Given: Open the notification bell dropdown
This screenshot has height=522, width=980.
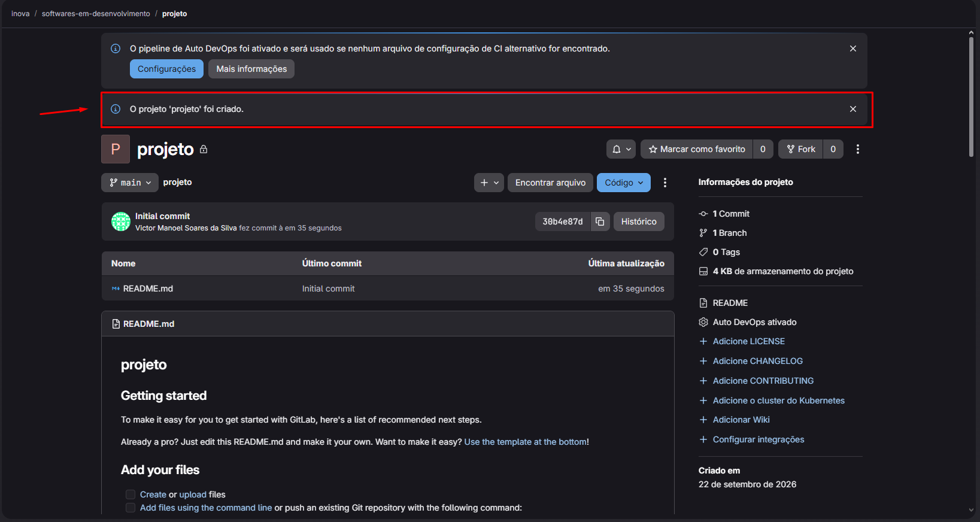Looking at the screenshot, I should (x=621, y=149).
